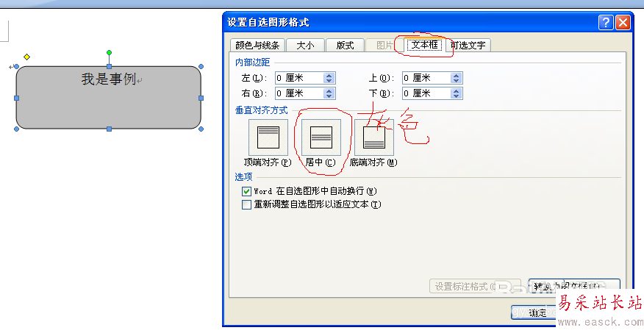The image size is (644, 333).
Task: Choose the center vertical alignment icon
Action: tap(321, 137)
